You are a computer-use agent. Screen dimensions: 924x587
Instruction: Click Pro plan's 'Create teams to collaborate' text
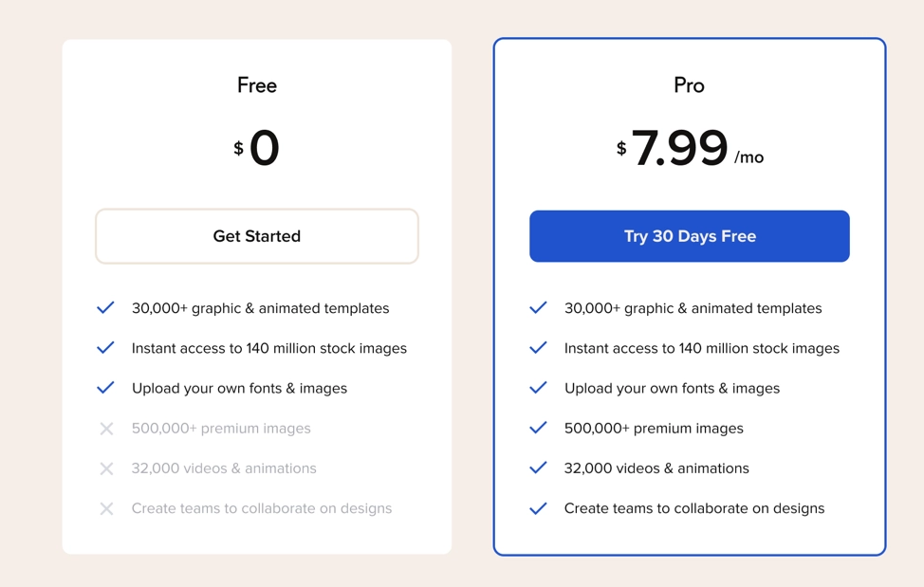(x=693, y=508)
